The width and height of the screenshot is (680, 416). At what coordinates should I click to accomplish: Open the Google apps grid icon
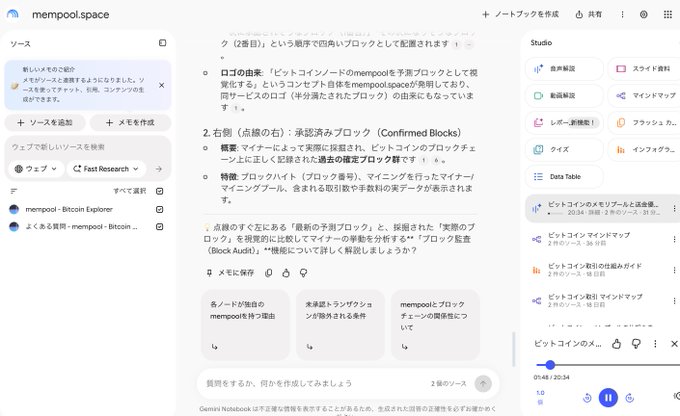coord(667,14)
